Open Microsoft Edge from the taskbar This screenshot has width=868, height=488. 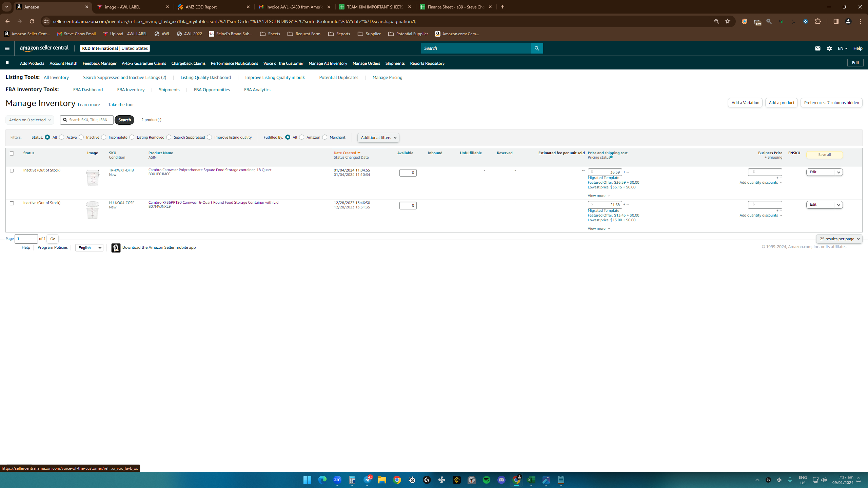coord(322,480)
